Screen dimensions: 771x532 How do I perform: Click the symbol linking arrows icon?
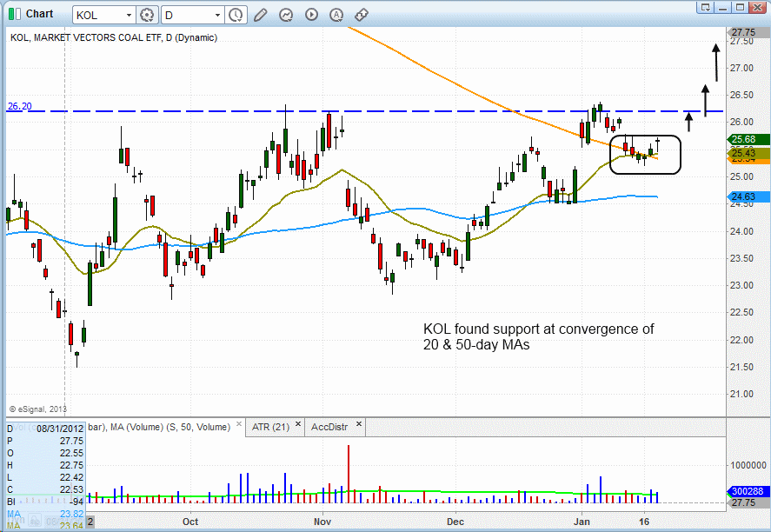[362, 15]
